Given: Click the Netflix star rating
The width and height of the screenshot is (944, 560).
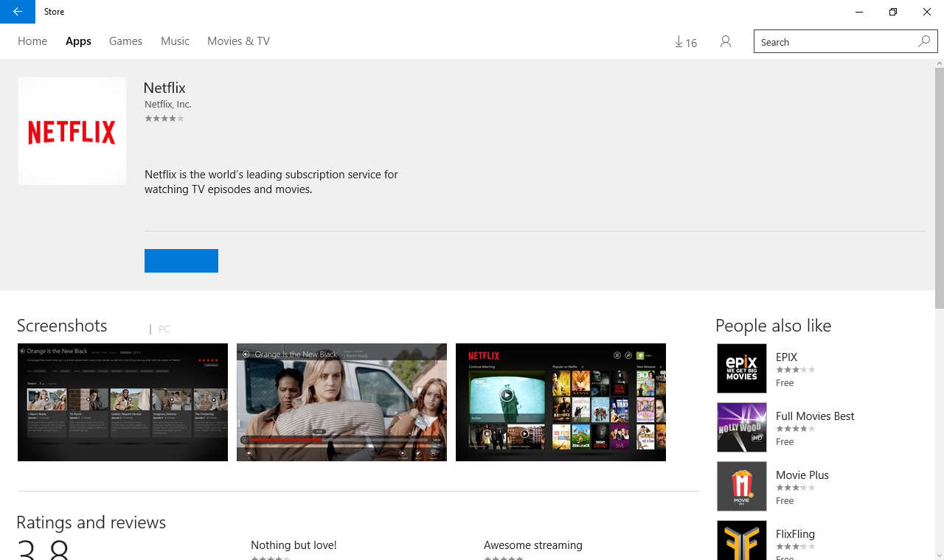Looking at the screenshot, I should click(x=164, y=119).
